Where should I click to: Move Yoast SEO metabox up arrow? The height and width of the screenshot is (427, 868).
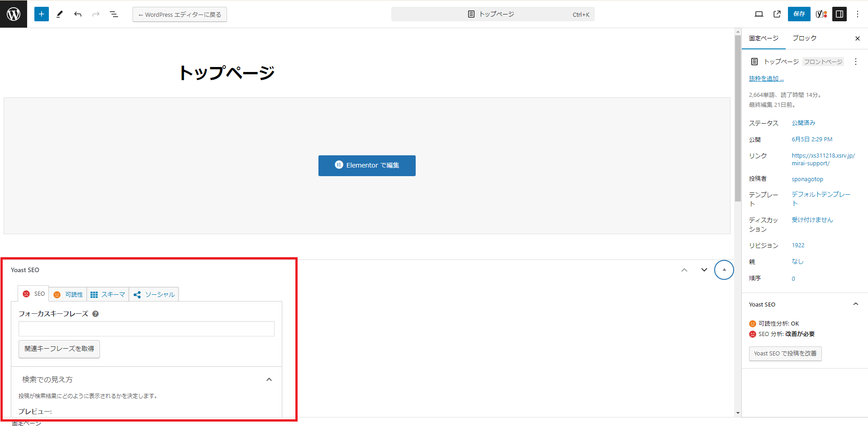684,270
